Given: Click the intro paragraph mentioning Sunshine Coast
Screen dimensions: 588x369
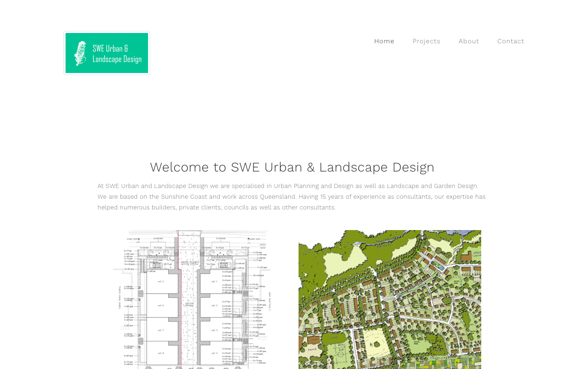Looking at the screenshot, I should [292, 197].
